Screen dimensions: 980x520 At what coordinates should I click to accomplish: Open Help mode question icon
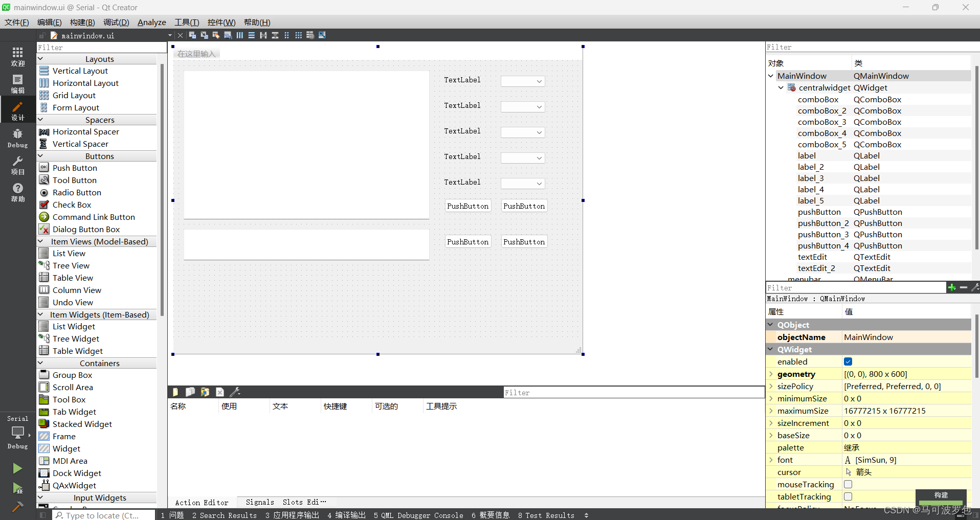click(x=17, y=192)
